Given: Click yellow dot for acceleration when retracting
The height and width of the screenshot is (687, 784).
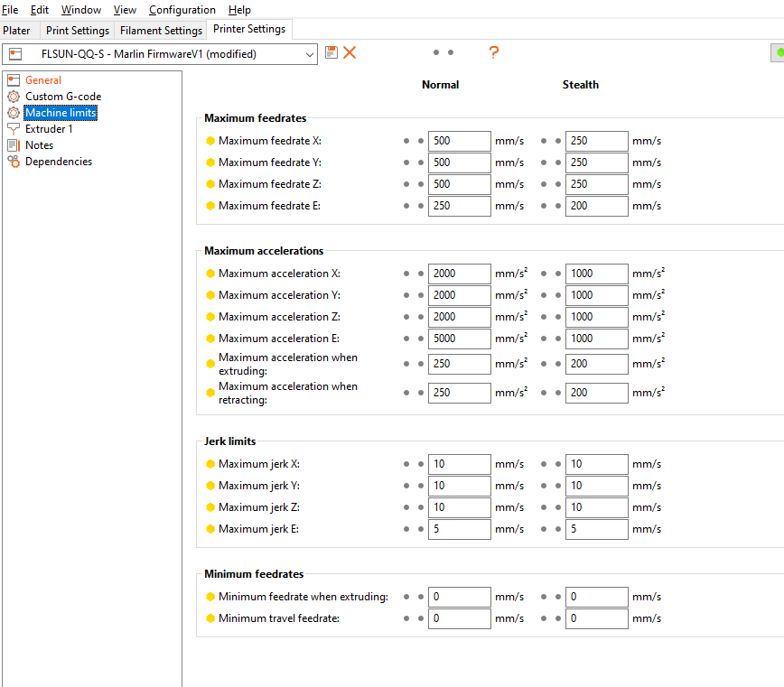Looking at the screenshot, I should pos(210,393).
